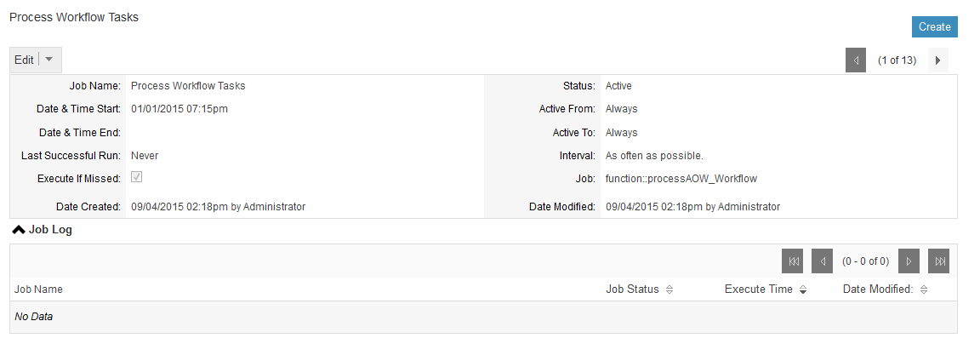Click the Edit button
Image resolution: width=980 pixels, height=344 pixels.
[24, 60]
